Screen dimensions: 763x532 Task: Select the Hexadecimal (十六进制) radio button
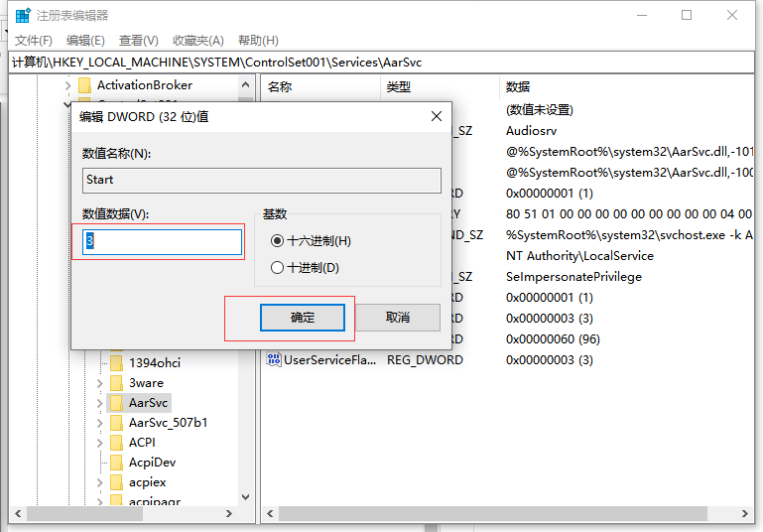pyautogui.click(x=278, y=241)
